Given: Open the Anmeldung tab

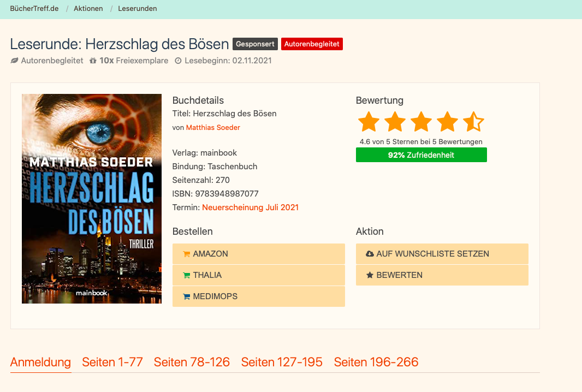Looking at the screenshot, I should tap(40, 362).
